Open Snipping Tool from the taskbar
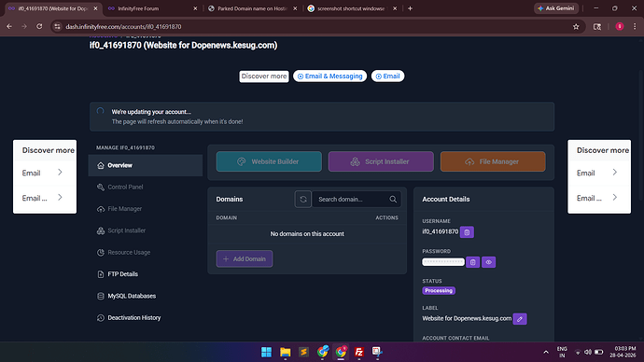Image resolution: width=644 pixels, height=362 pixels. (x=377, y=352)
